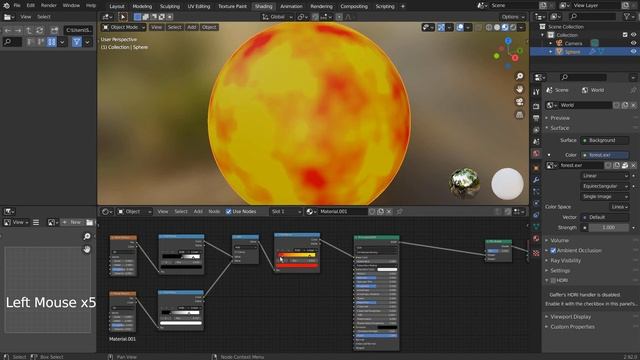
Task: Click the Blender logo icon
Action: [6, 5]
